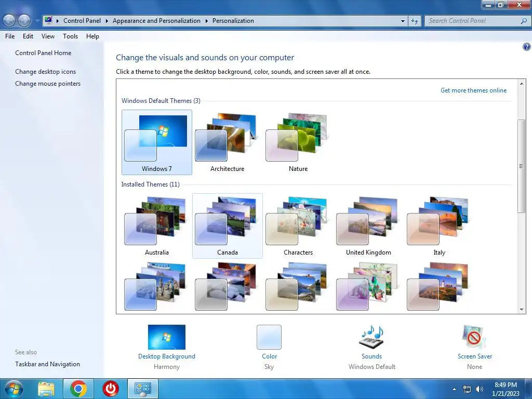The image size is (532, 399).
Task: Launch Google Chrome from the taskbar
Action: pos(78,389)
